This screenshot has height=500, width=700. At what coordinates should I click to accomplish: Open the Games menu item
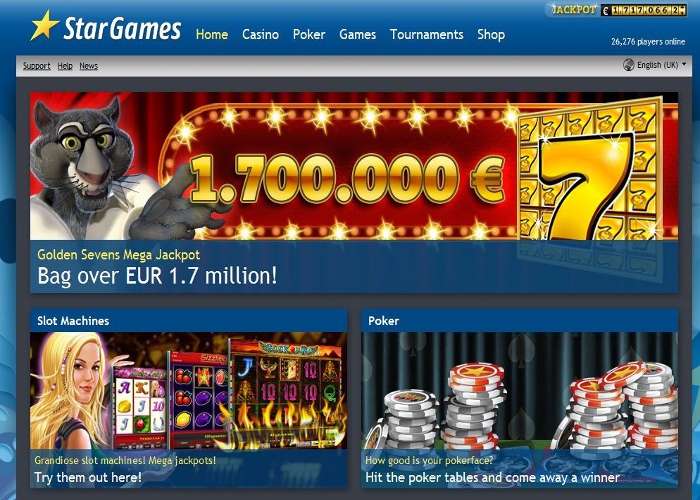358,34
